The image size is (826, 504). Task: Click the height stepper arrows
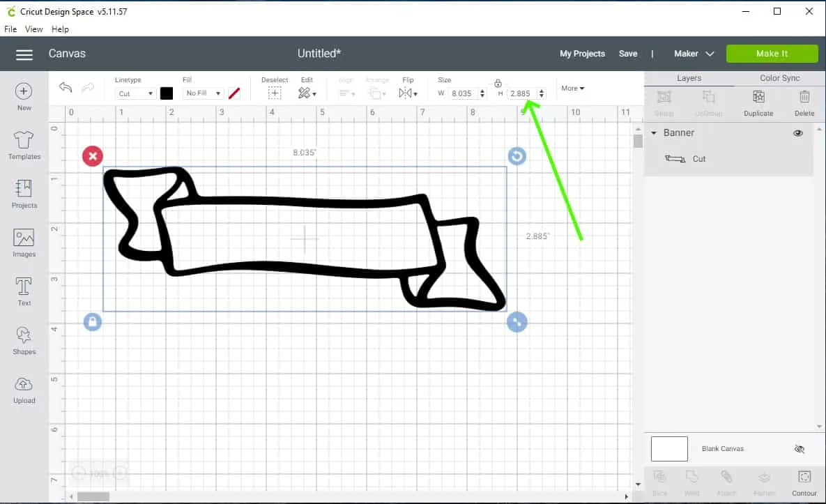point(542,93)
